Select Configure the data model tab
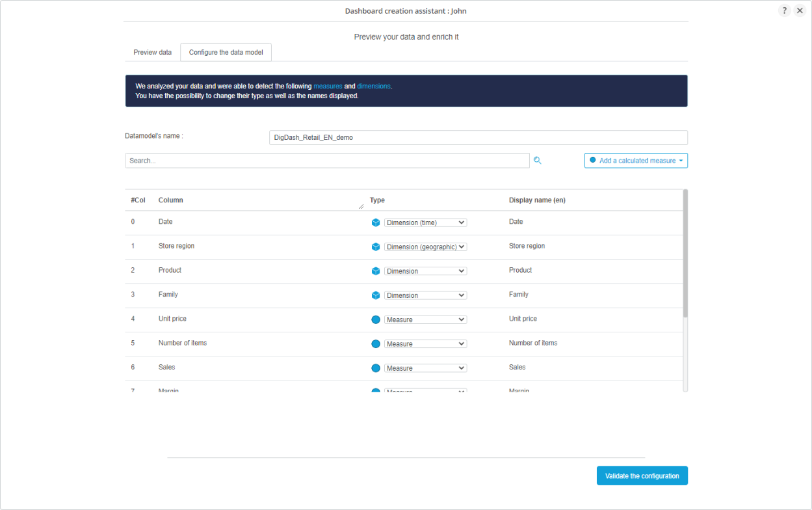The image size is (812, 510). [x=226, y=52]
